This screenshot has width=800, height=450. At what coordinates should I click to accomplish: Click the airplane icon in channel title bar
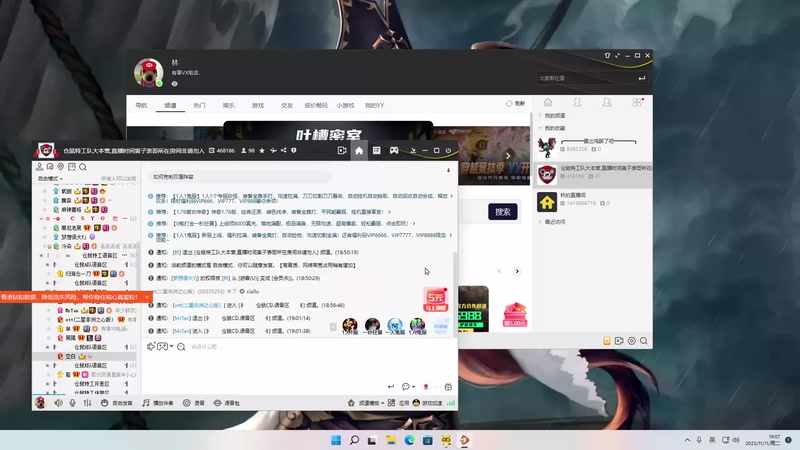point(273,151)
